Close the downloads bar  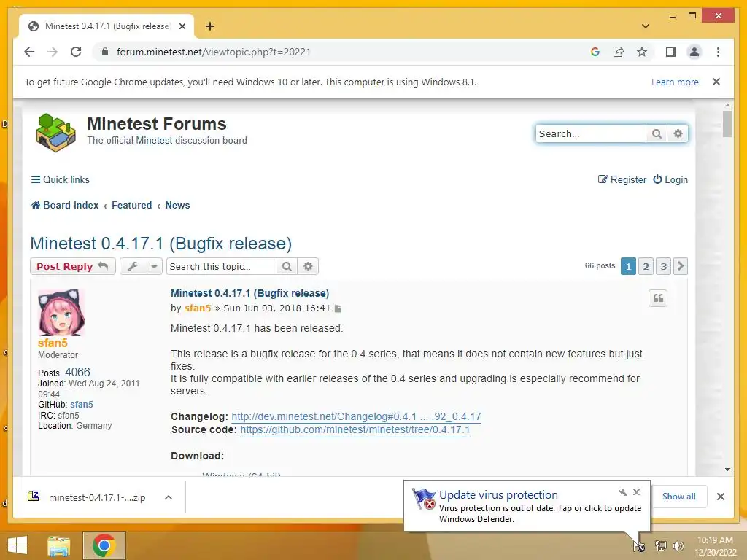pos(720,497)
